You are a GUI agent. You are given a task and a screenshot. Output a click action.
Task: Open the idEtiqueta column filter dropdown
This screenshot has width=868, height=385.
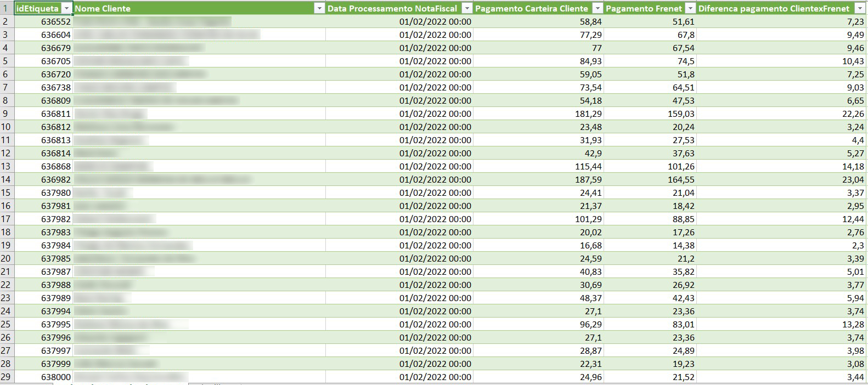pyautogui.click(x=66, y=8)
